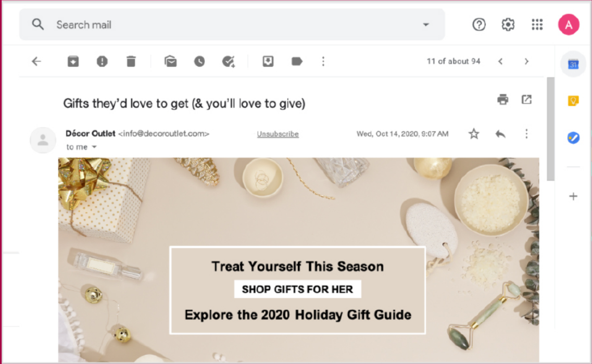Star the Décor Outlet message
This screenshot has width=592, height=364.
474,134
